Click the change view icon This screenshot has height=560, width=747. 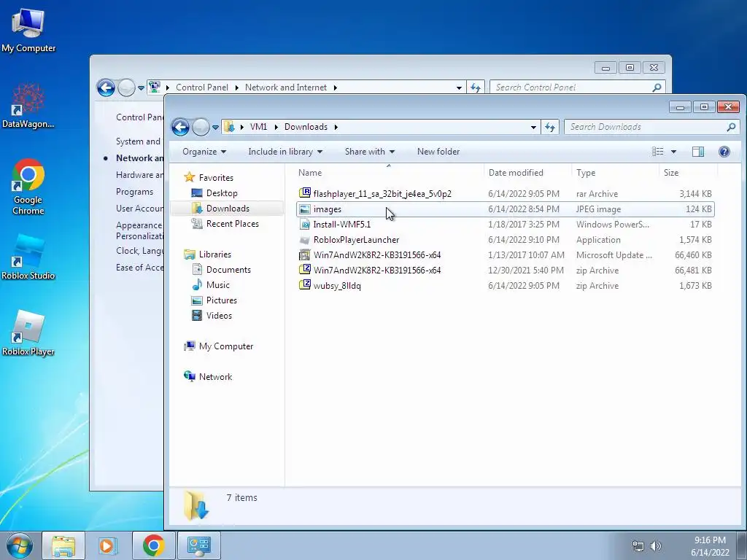pos(658,152)
